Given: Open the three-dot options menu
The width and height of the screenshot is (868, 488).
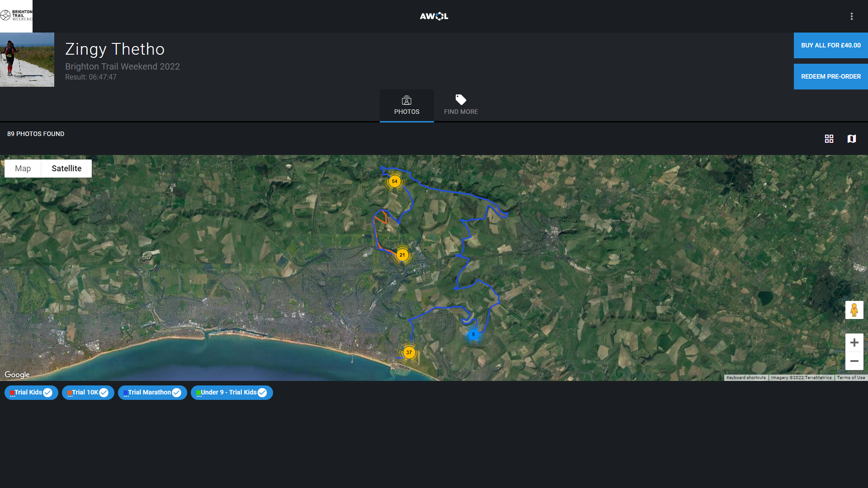Looking at the screenshot, I should point(851,16).
